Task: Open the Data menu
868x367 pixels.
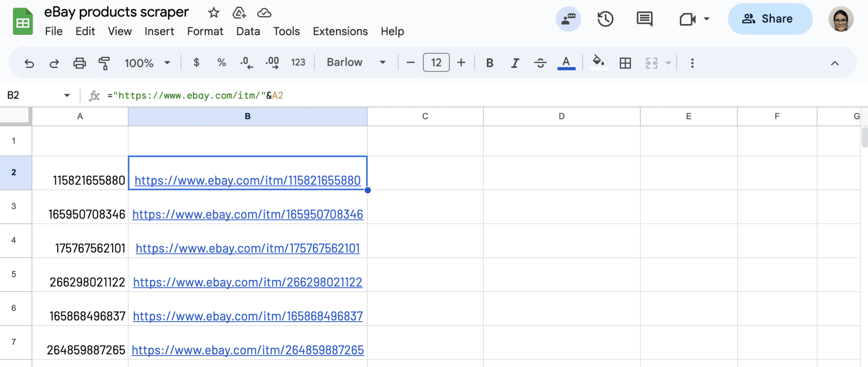Action: pos(248,31)
